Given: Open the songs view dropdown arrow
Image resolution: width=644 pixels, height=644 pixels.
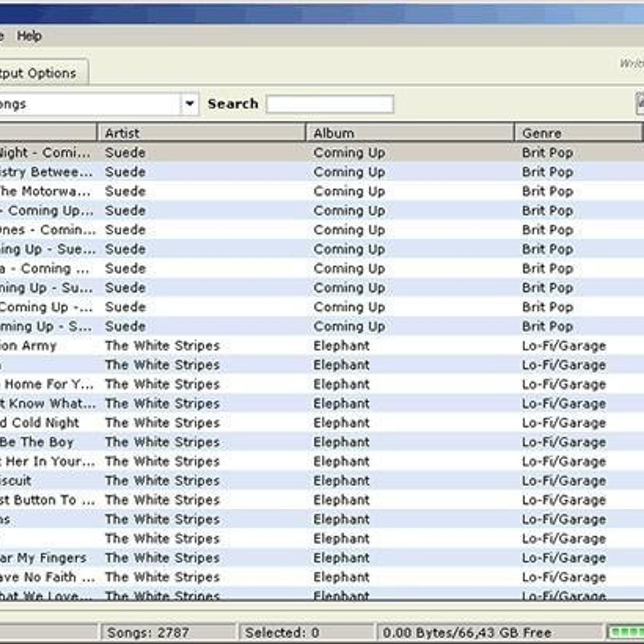Looking at the screenshot, I should tap(190, 104).
